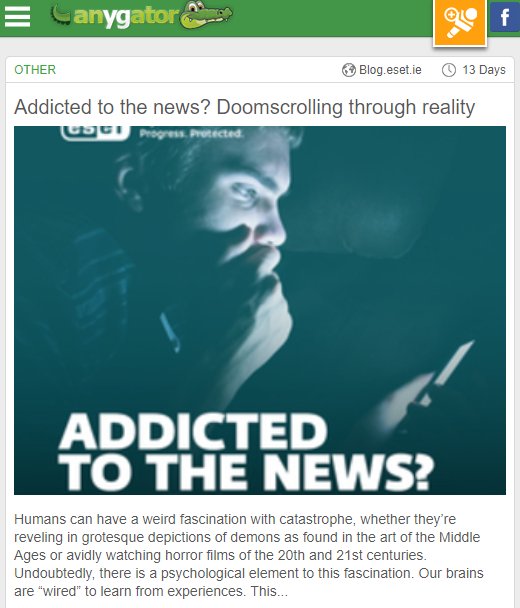Select the OTHER category label

(35, 70)
